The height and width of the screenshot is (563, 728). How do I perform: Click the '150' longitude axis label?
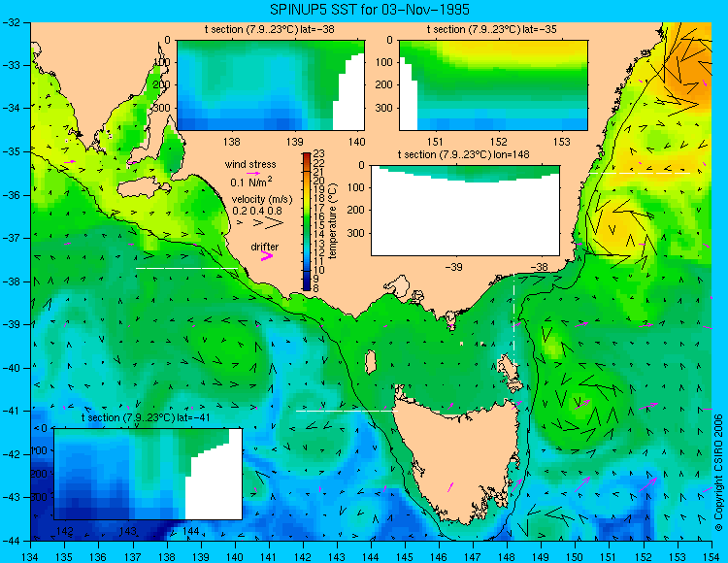[575, 557]
